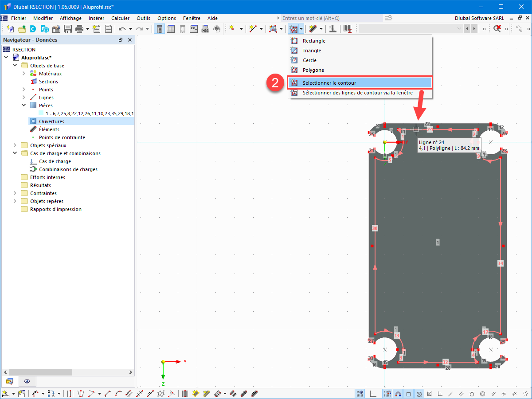
Task: Choose Sélectionner le contour menu entry
Action: pyautogui.click(x=360, y=83)
